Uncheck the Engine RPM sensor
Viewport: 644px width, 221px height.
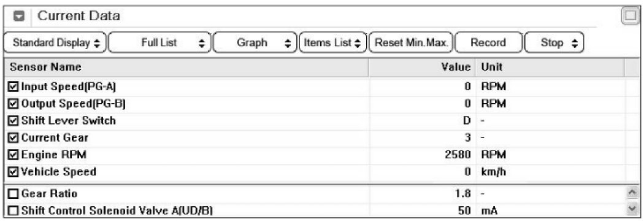(13, 155)
